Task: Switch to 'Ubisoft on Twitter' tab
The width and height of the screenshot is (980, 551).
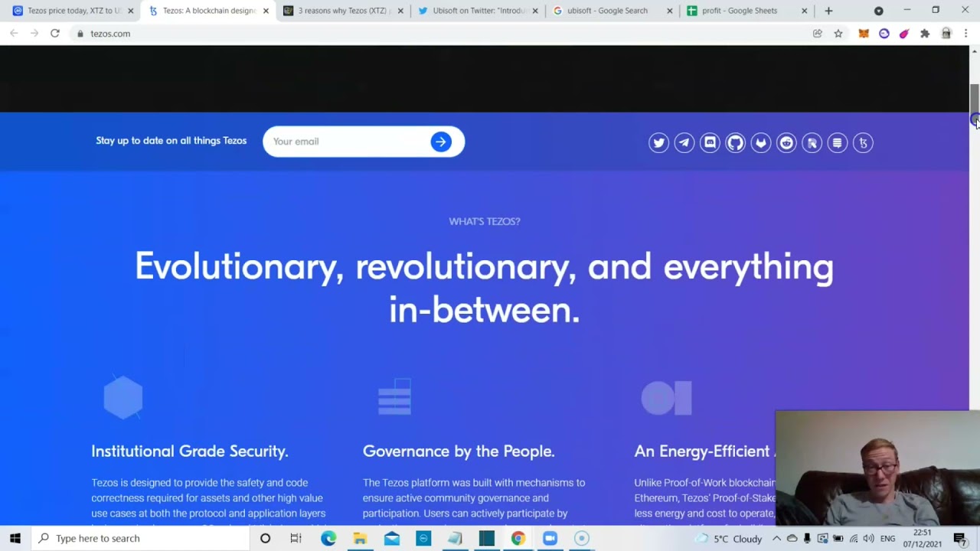Action: click(x=479, y=11)
